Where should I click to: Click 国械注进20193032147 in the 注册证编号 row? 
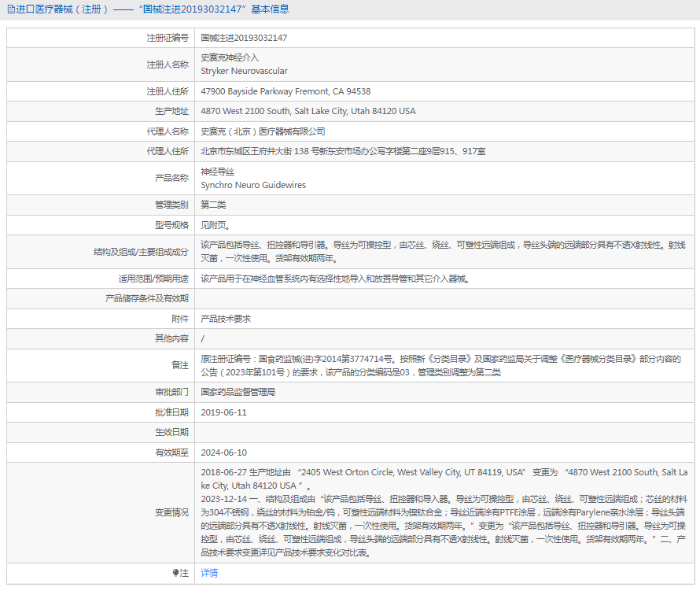[x=244, y=38]
